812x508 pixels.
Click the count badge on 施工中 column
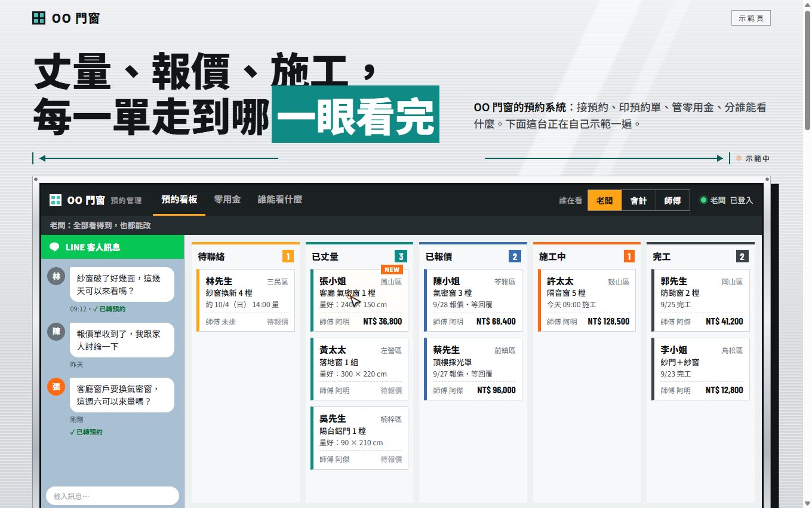[629, 257]
